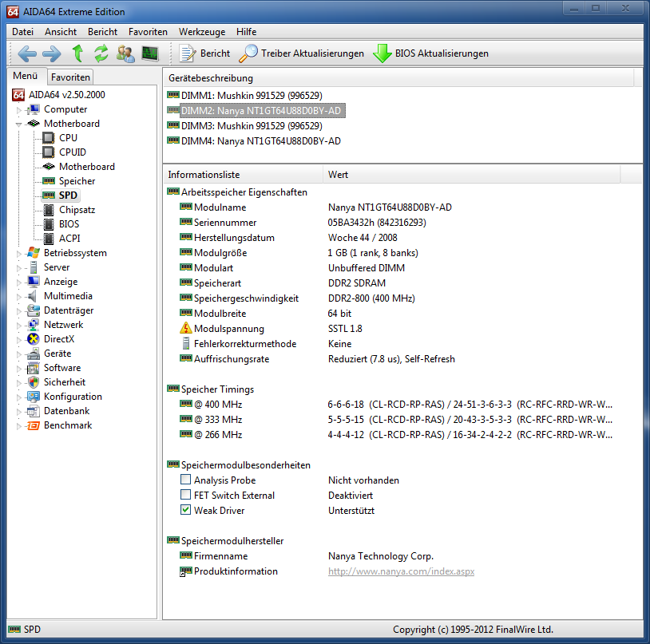Viewport: 650px width, 644px height.
Task: Expand the Betriebssystem tree node
Action: click(x=18, y=254)
